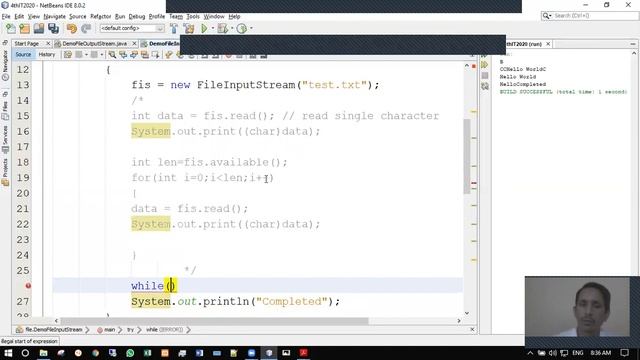Click while (ERROR) in the breadcrumb bar
This screenshot has height=360, width=640.
point(164,329)
